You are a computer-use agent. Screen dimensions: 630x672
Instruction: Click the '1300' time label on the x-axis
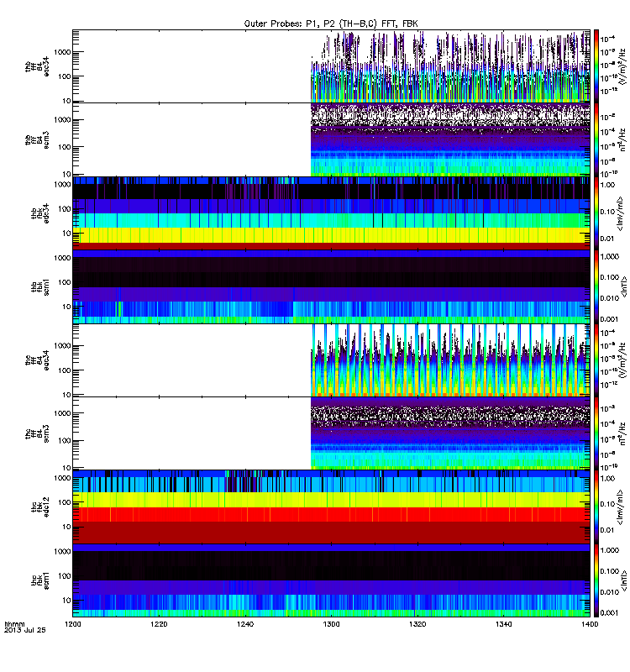pos(331,624)
